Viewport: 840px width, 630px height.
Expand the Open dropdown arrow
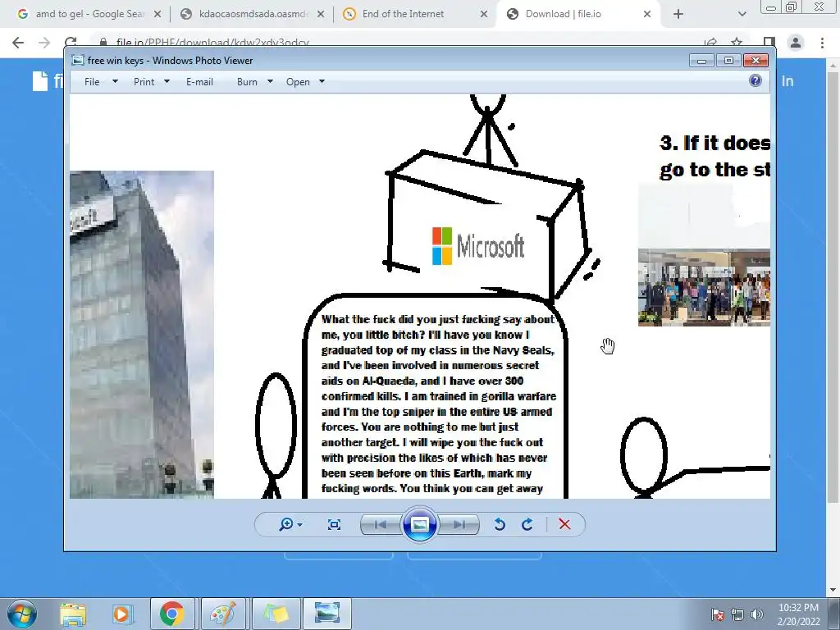322,81
